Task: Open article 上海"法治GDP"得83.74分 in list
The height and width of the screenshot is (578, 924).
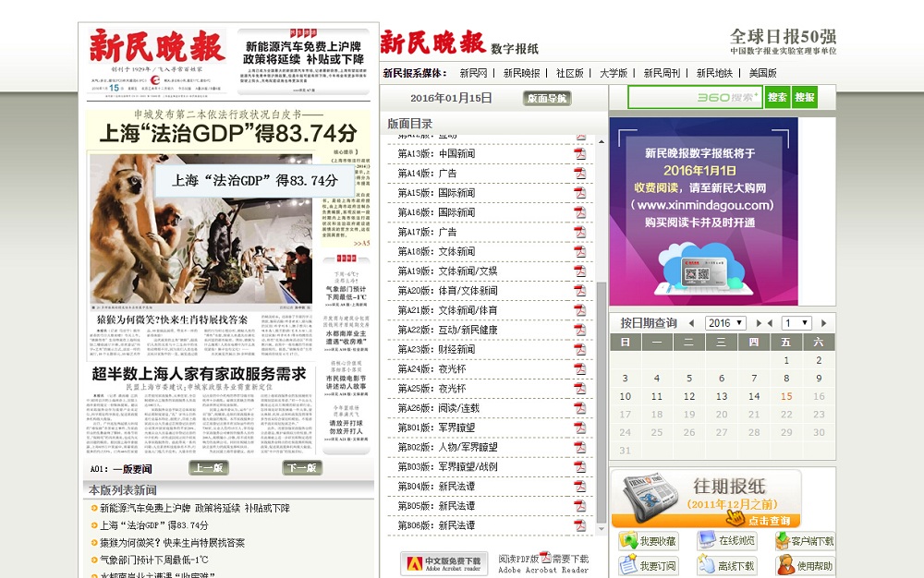Action: tap(154, 525)
